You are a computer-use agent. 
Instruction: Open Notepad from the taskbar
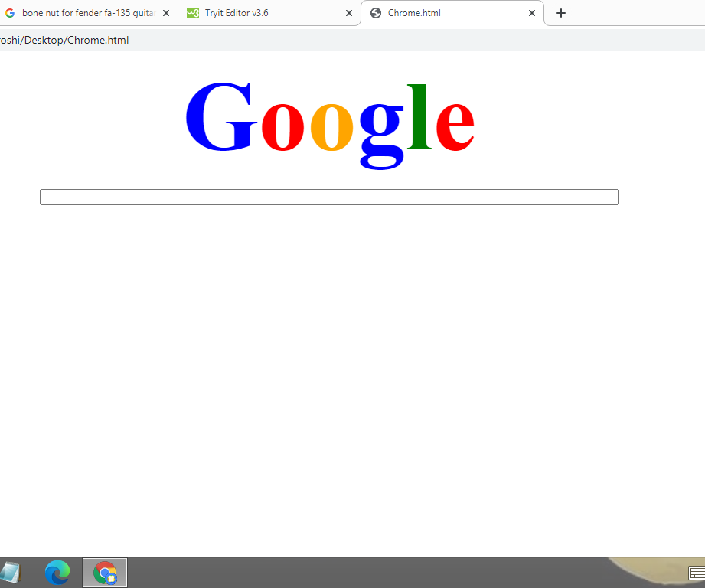[x=11, y=572]
